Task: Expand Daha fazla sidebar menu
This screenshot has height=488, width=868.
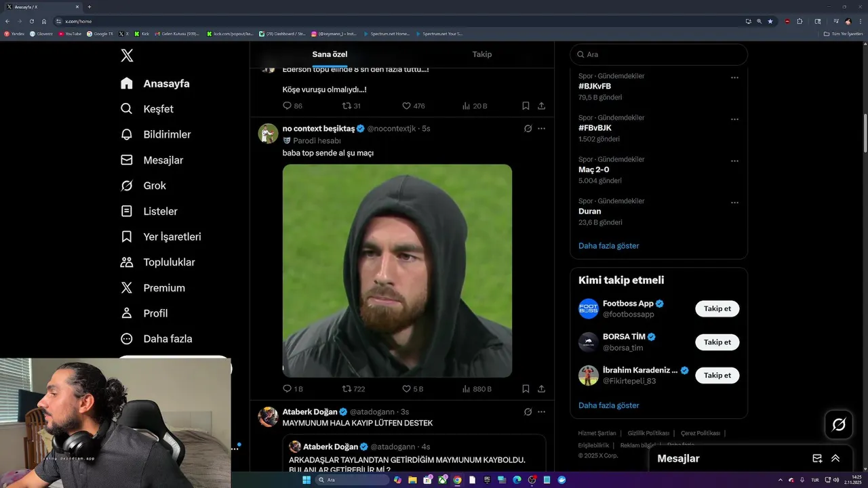Action: [156, 339]
